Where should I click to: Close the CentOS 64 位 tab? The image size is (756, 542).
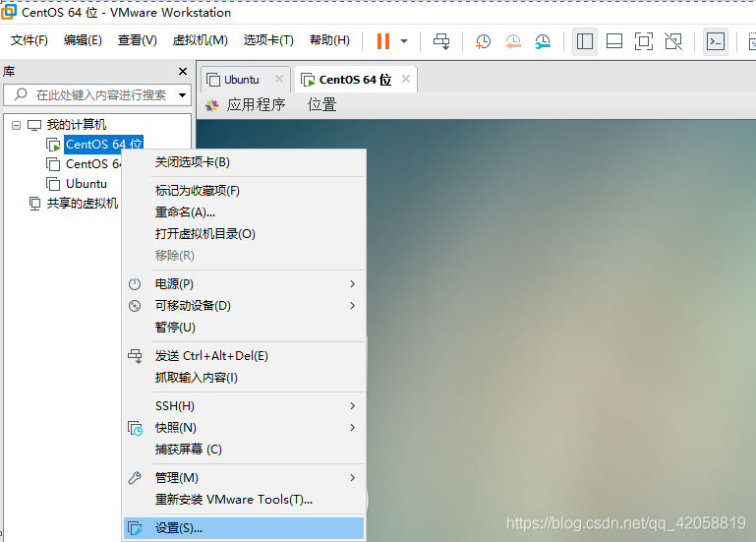pyautogui.click(x=406, y=79)
